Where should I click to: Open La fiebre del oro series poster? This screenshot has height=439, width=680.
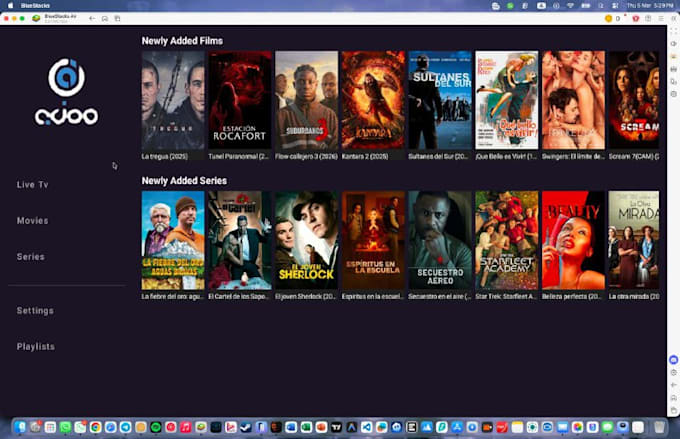tap(173, 240)
